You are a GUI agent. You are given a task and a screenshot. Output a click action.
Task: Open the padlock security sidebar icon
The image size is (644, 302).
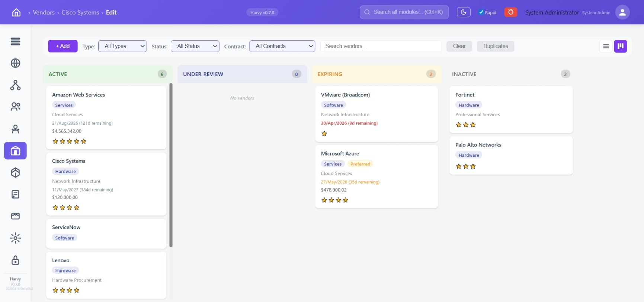pos(15,260)
